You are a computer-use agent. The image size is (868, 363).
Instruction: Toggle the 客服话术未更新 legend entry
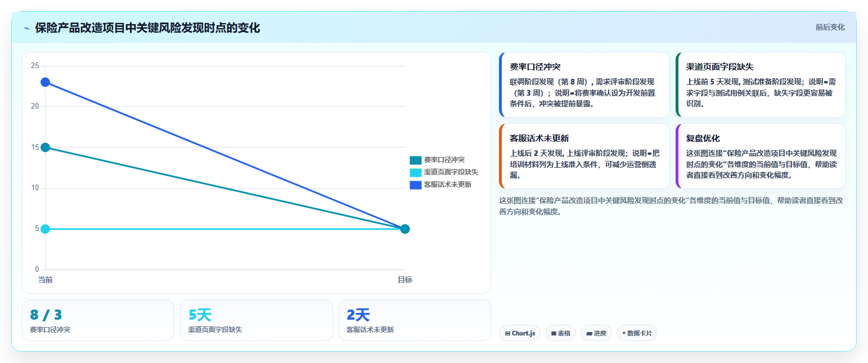pos(440,185)
